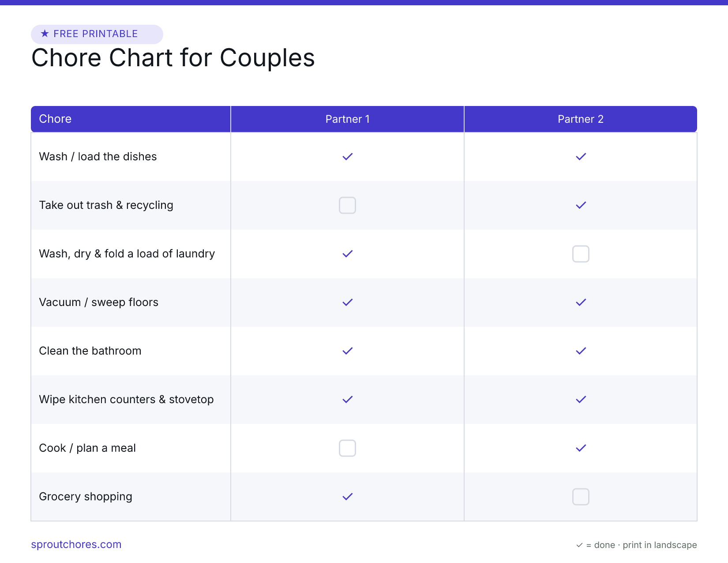Click the FREE PRINTABLE badge

coord(97,34)
